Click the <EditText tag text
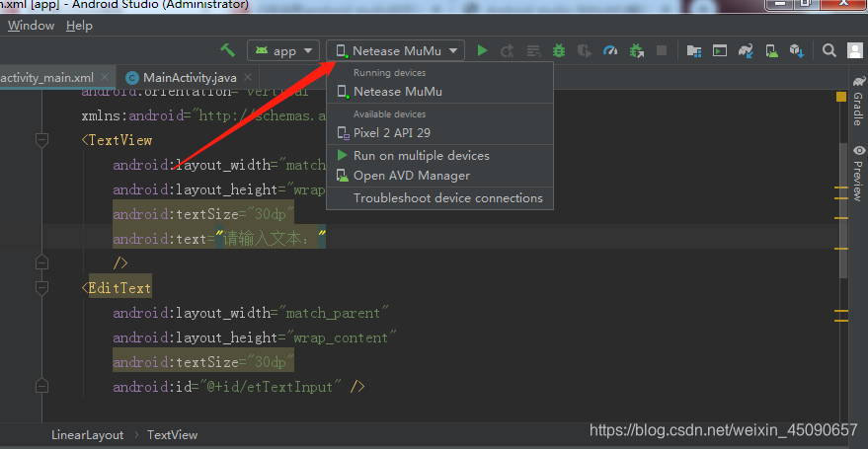This screenshot has width=868, height=449. pyautogui.click(x=117, y=288)
